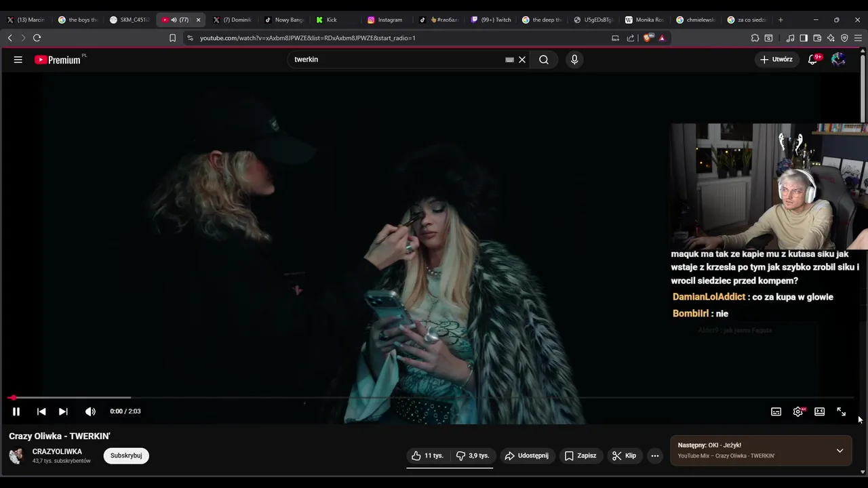Reload the page

click(37, 38)
